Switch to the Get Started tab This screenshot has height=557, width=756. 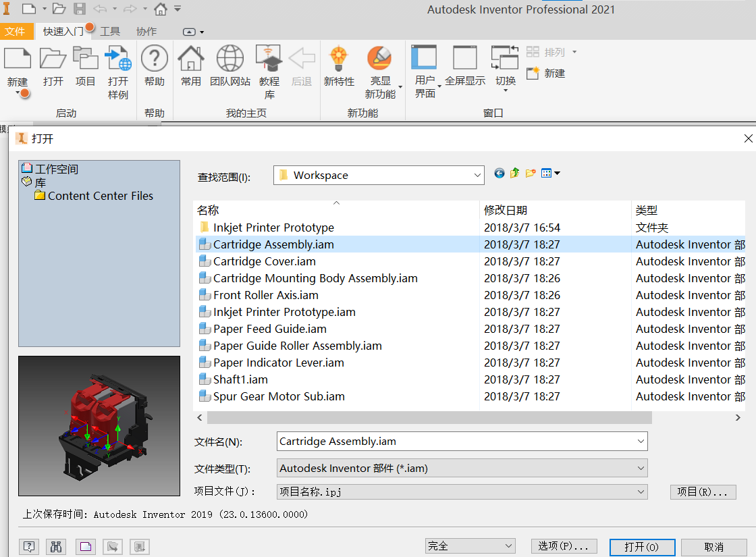pos(63,31)
